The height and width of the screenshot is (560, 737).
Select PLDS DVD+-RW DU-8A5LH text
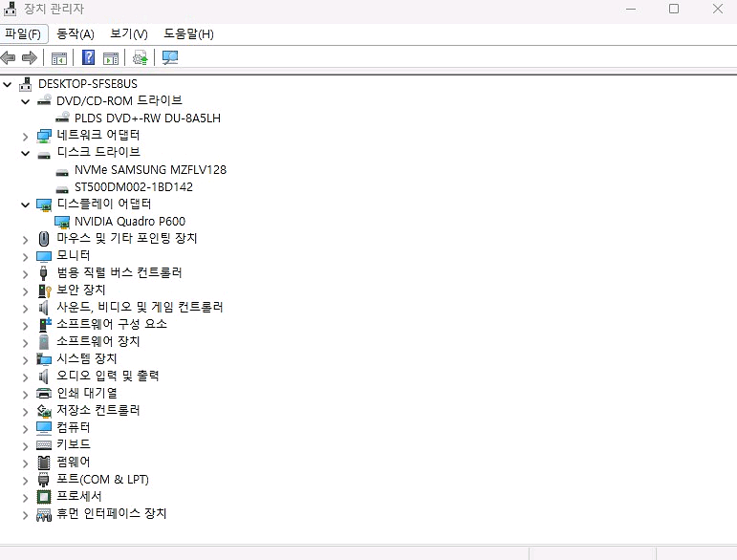147,118
